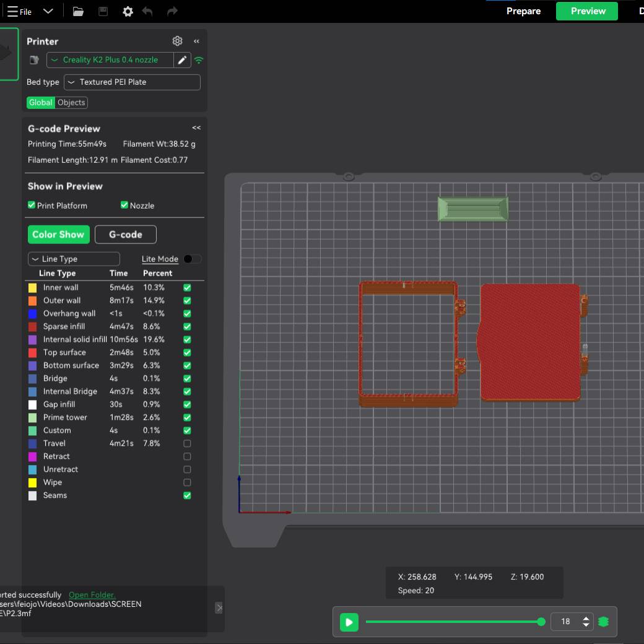Switch to the Prepare tab
This screenshot has height=644, width=644.
523,11
